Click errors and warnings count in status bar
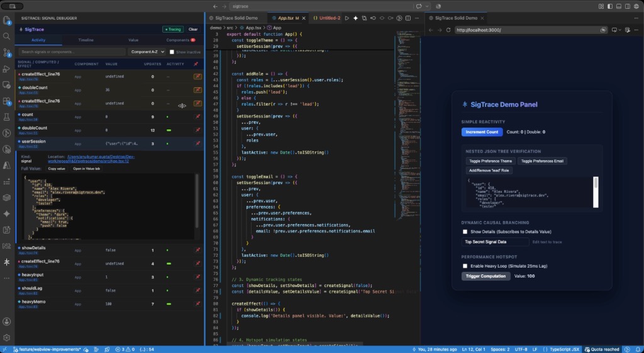 (125, 349)
